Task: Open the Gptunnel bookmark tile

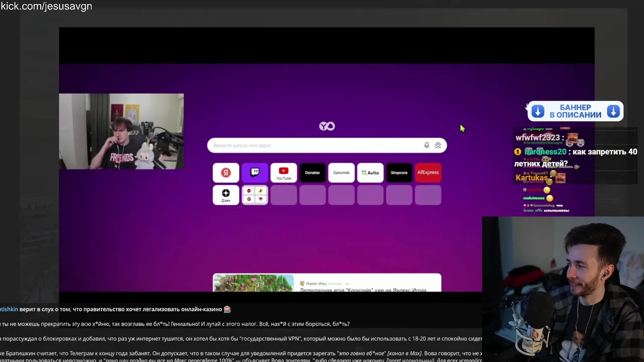Action: pos(341,172)
